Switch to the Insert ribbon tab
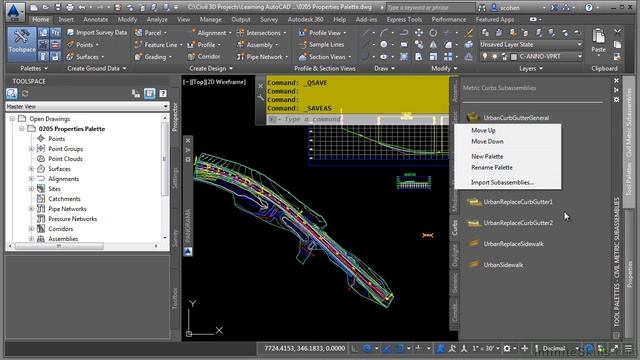The image size is (640, 360). (66, 19)
